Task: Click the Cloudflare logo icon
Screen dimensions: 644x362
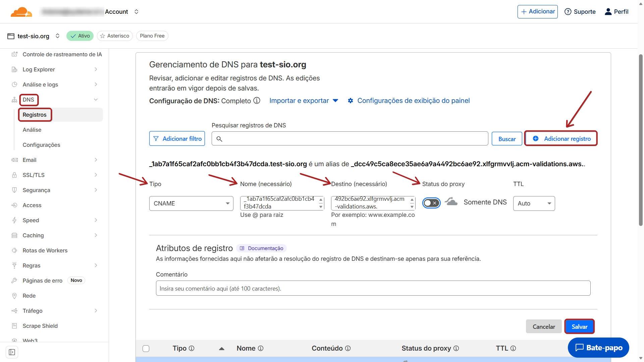Action: pos(21,12)
